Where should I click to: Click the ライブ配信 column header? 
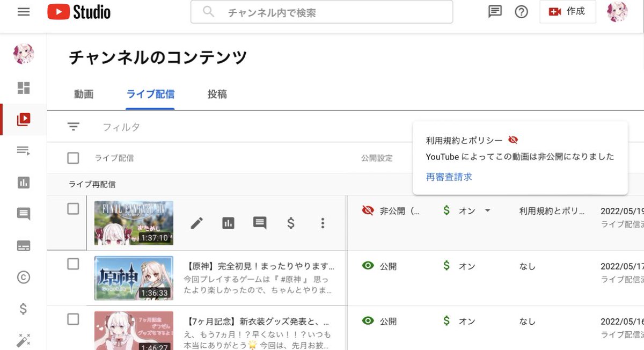114,158
